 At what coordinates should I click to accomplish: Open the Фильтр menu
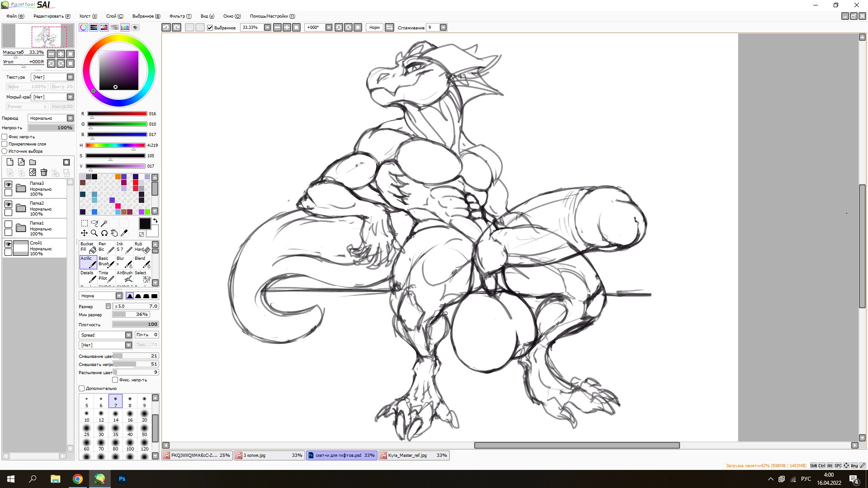point(180,16)
